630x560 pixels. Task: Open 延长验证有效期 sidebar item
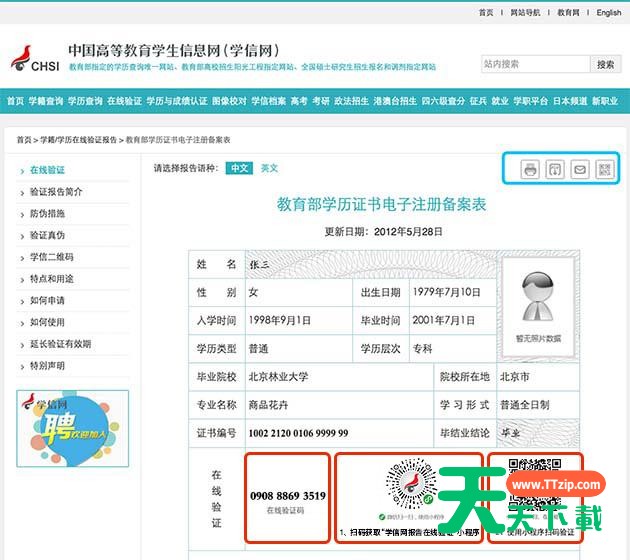click(x=61, y=344)
